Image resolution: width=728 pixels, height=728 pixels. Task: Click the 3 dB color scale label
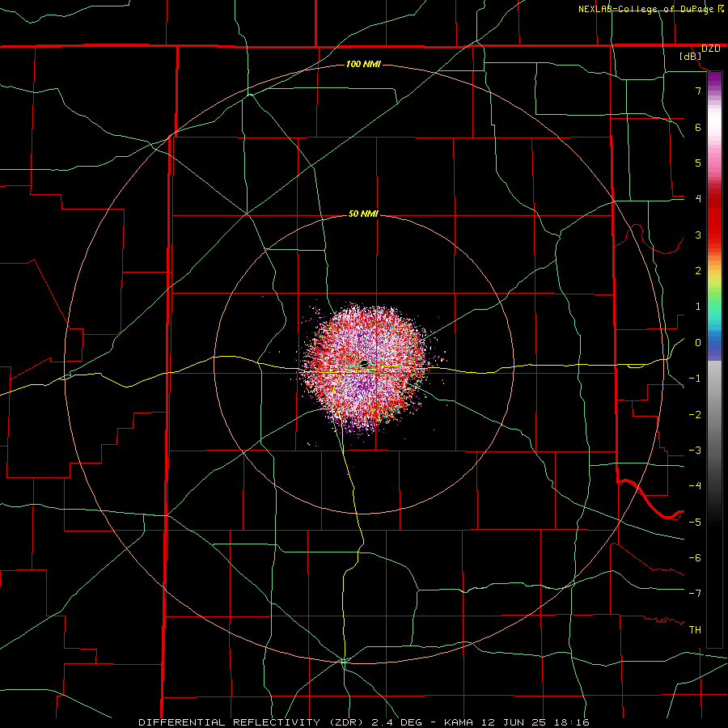point(698,235)
